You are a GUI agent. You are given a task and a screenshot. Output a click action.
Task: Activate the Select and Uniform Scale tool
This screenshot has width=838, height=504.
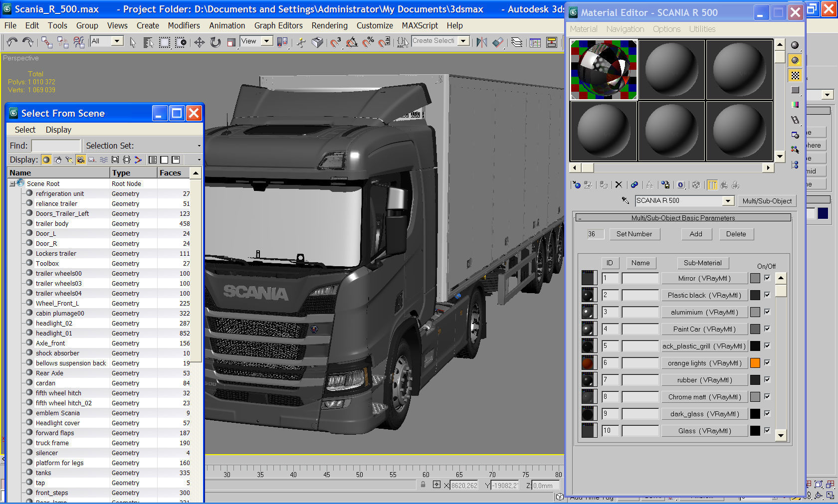click(x=231, y=42)
